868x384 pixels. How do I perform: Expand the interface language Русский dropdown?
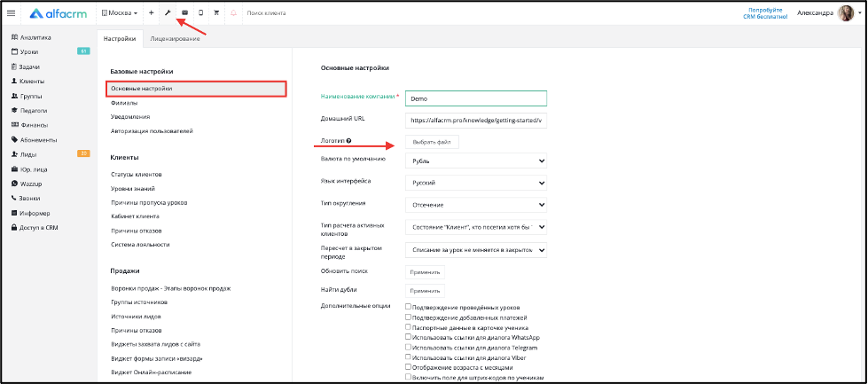click(x=476, y=183)
